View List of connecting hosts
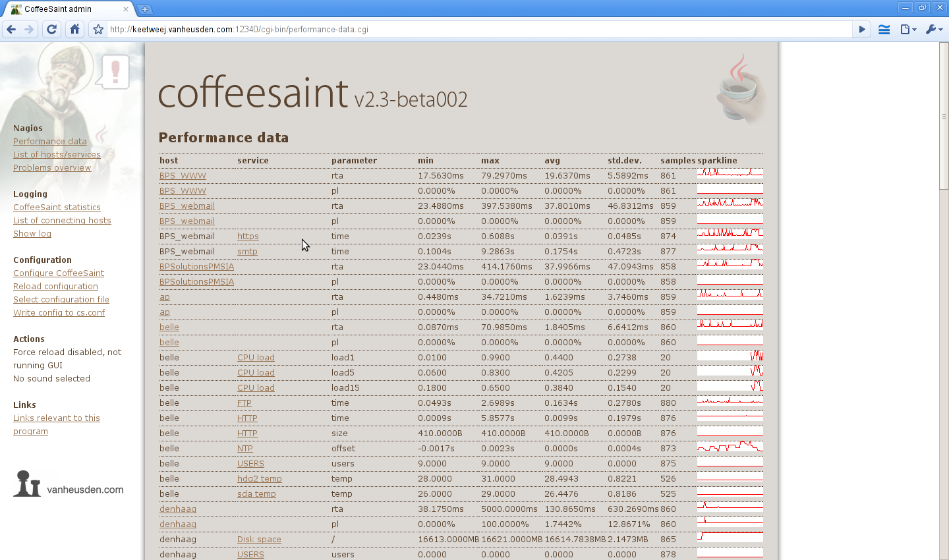Viewport: 949px width, 560px height. [x=62, y=220]
